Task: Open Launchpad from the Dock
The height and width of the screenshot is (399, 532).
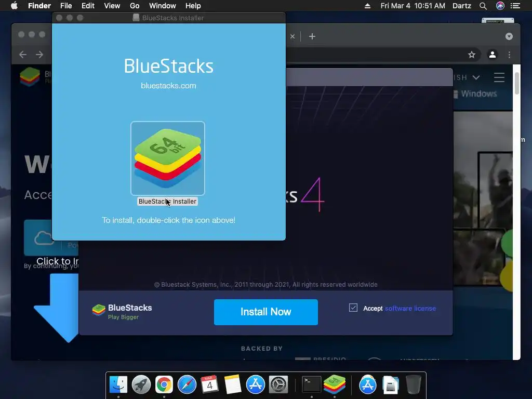Action: coord(141,384)
